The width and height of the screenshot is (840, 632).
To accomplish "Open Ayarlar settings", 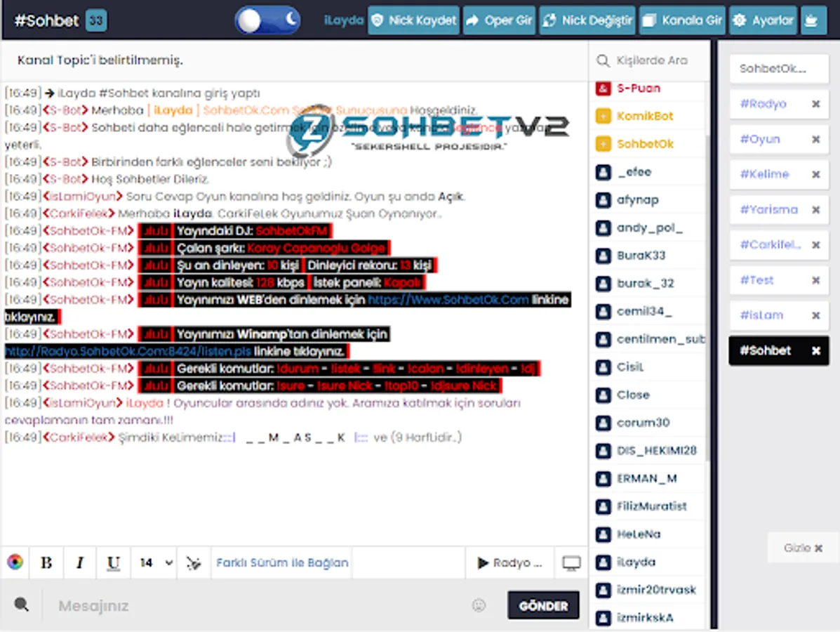I will 763,20.
